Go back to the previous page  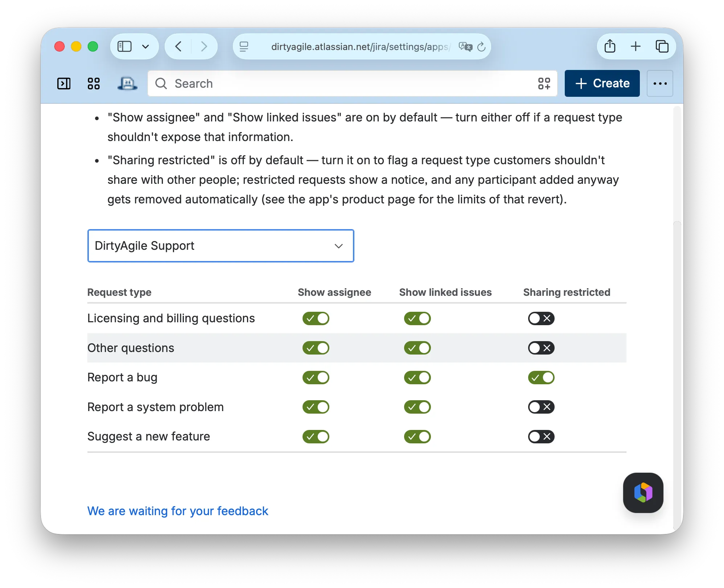pyautogui.click(x=178, y=46)
